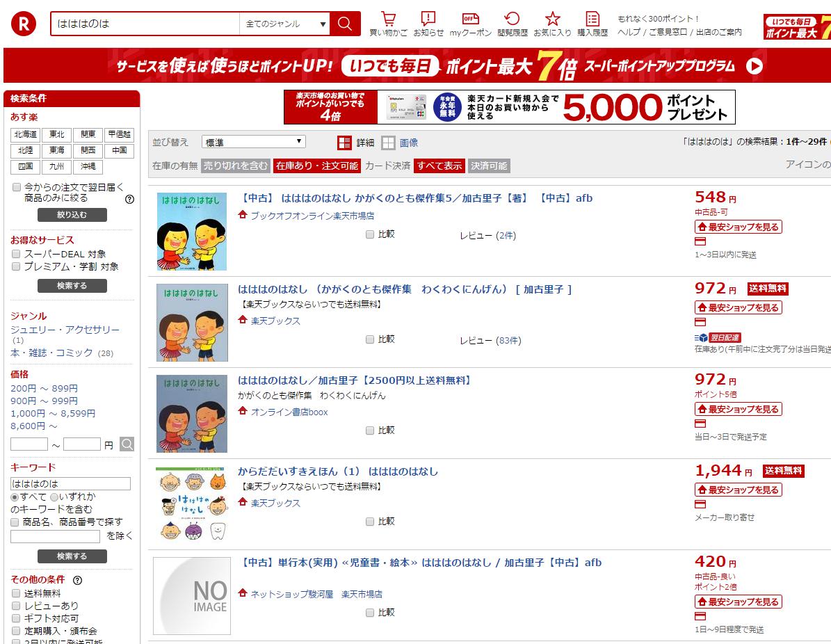Enable スーパーDEAL 対象 checkbox
This screenshot has height=644, width=831.
point(16,254)
